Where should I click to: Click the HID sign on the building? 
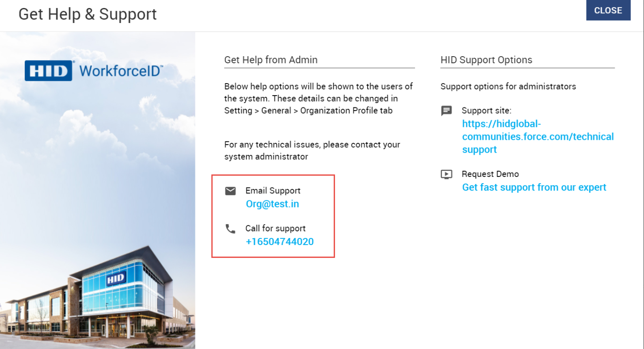tap(116, 278)
